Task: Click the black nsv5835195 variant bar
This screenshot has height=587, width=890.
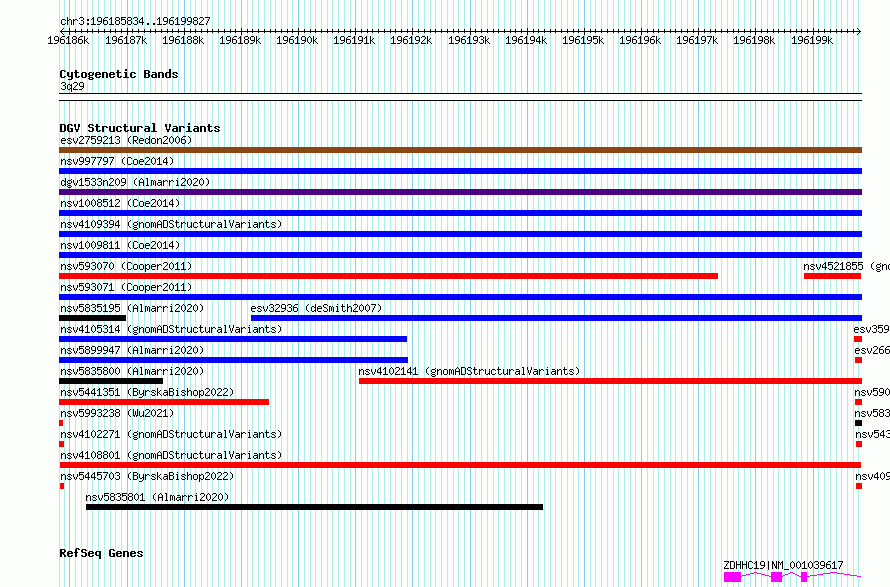Action: point(93,318)
